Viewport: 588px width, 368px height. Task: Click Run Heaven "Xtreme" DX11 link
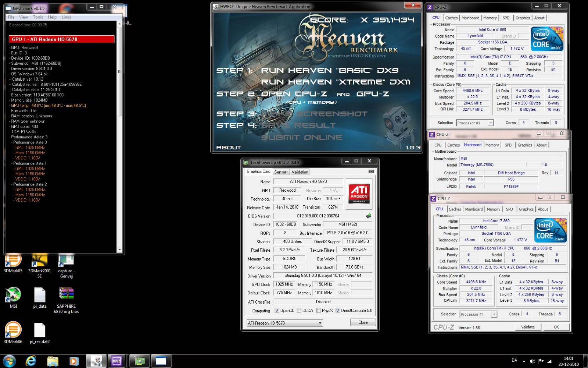coord(336,82)
